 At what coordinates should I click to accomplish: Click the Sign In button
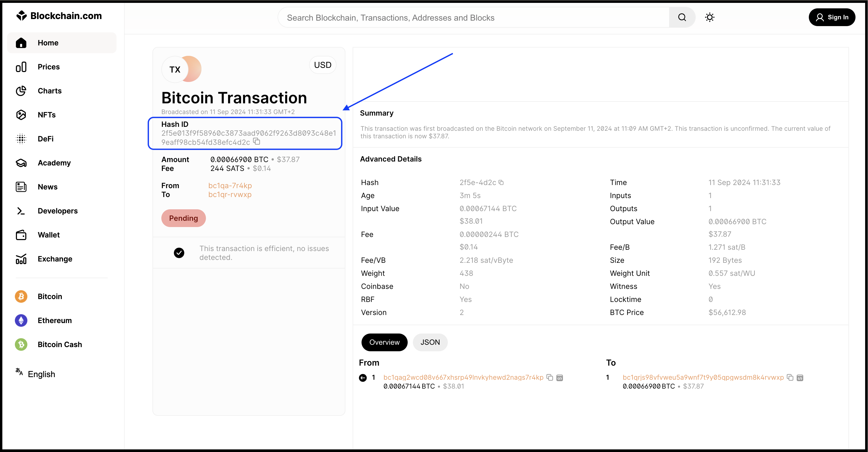coord(832,17)
